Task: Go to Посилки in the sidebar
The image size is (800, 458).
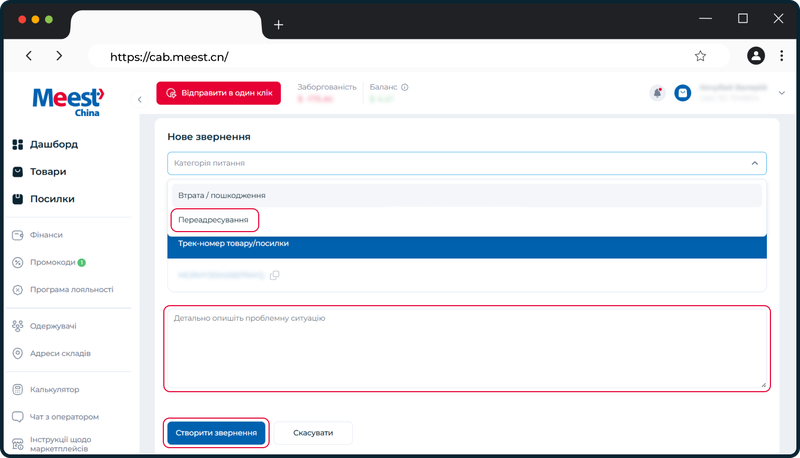Action: coord(52,199)
